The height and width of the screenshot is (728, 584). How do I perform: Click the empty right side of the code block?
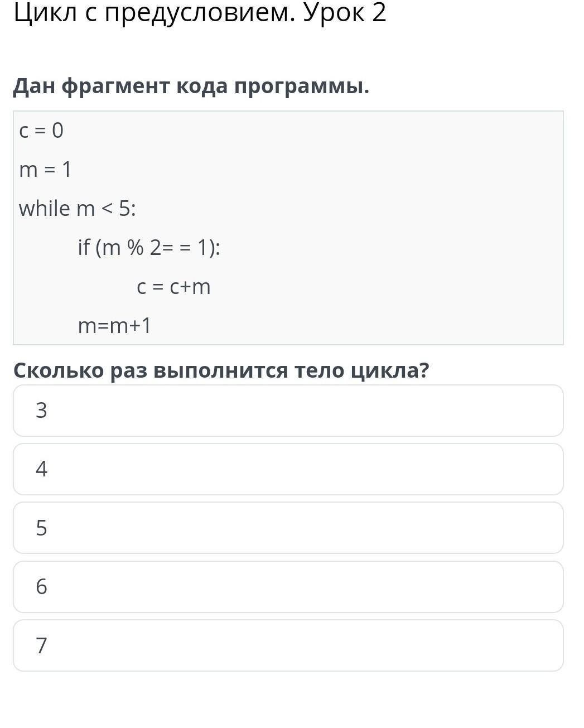[418, 228]
